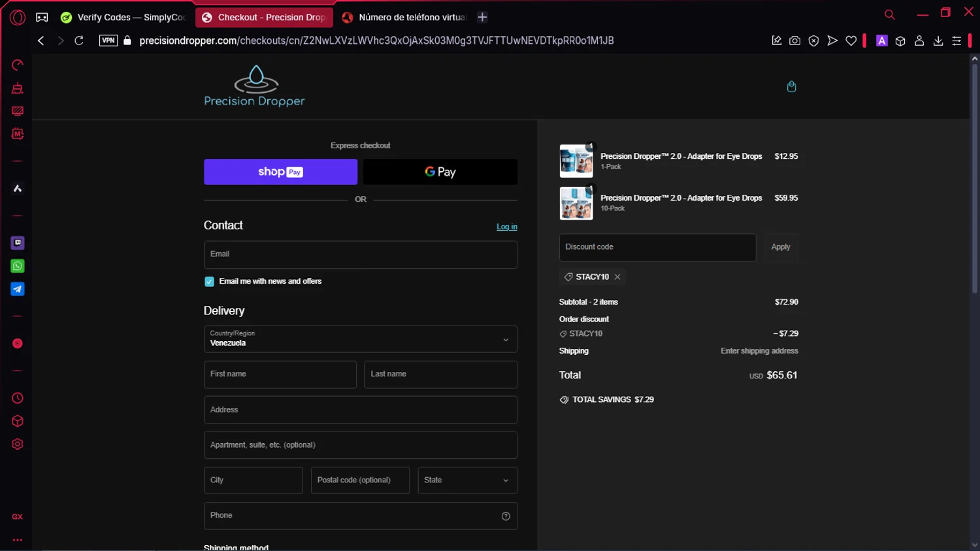Add page to bookmarks heart icon

[851, 41]
